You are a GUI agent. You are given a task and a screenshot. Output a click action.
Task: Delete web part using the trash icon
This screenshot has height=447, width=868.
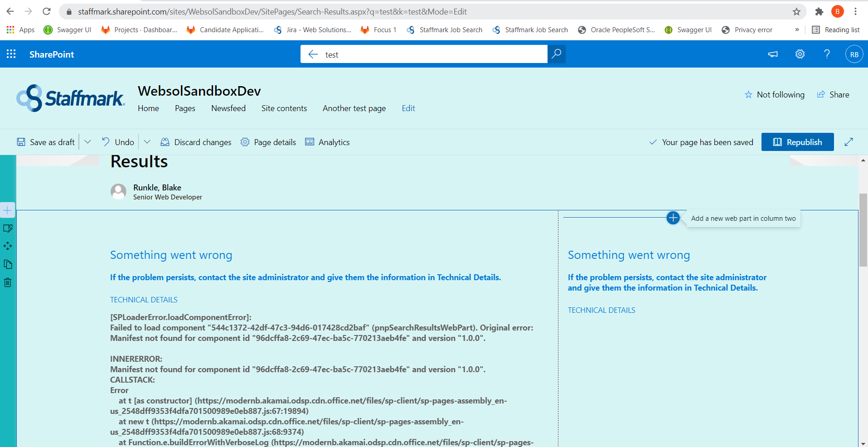[7, 282]
